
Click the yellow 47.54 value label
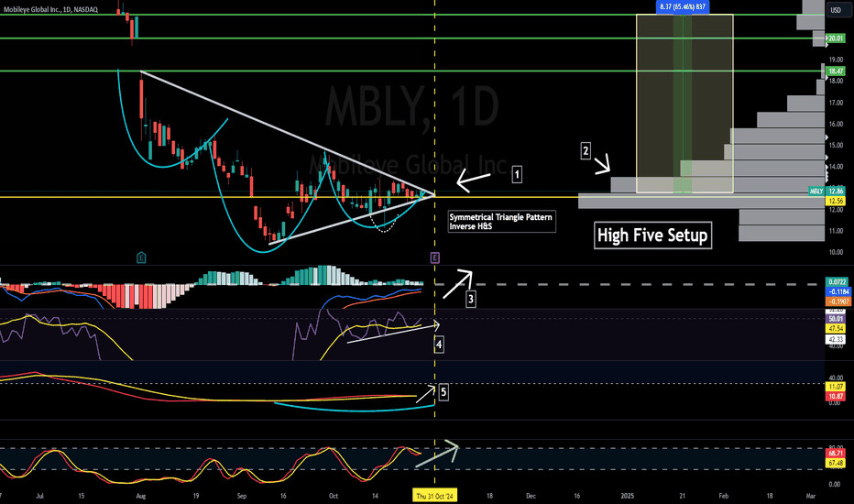pyautogui.click(x=836, y=329)
